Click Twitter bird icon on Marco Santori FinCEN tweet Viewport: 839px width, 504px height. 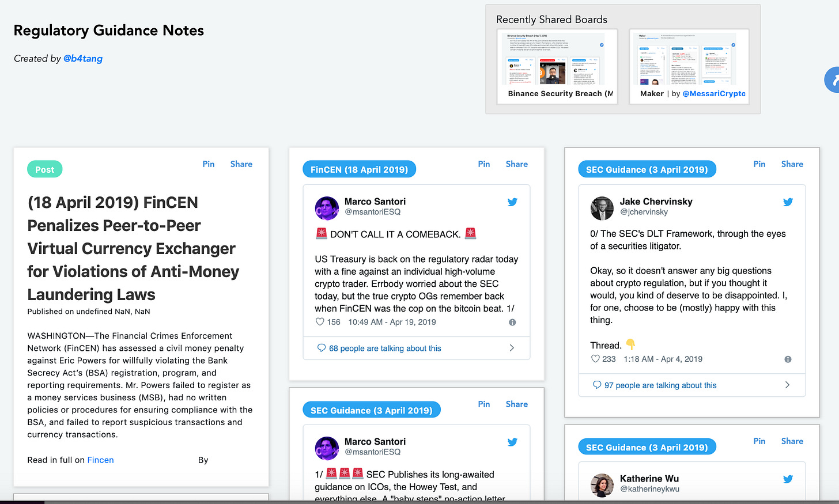512,202
